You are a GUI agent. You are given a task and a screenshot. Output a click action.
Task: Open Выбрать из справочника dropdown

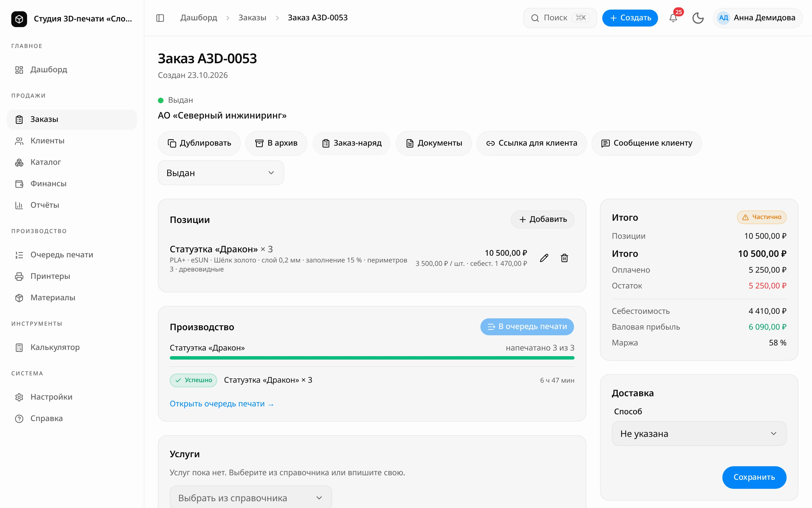pyautogui.click(x=251, y=498)
